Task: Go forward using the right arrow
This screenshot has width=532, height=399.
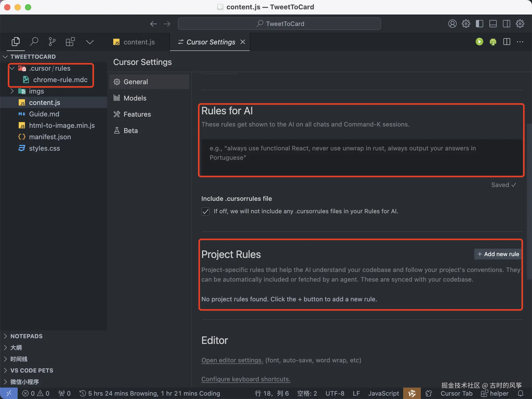Action: (x=167, y=24)
